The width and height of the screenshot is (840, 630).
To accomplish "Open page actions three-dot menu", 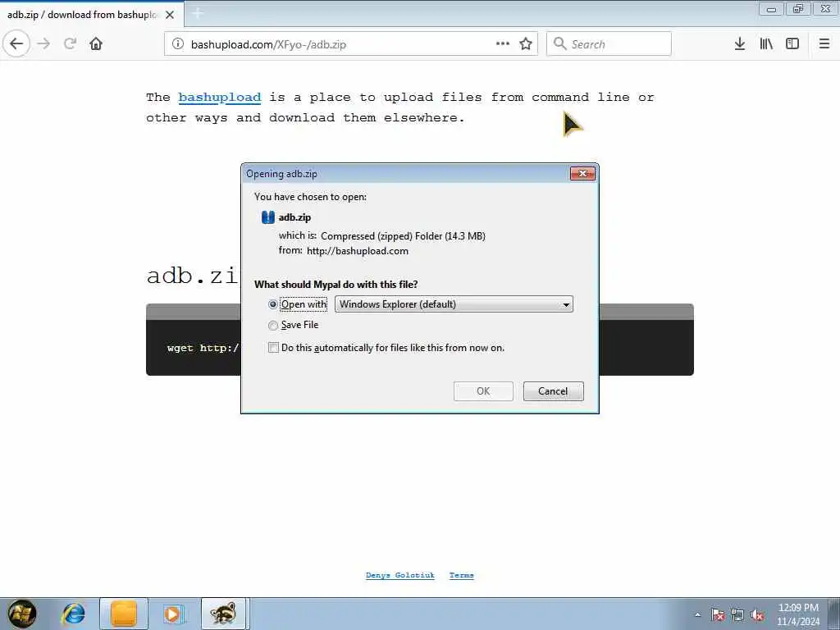I will (503, 44).
